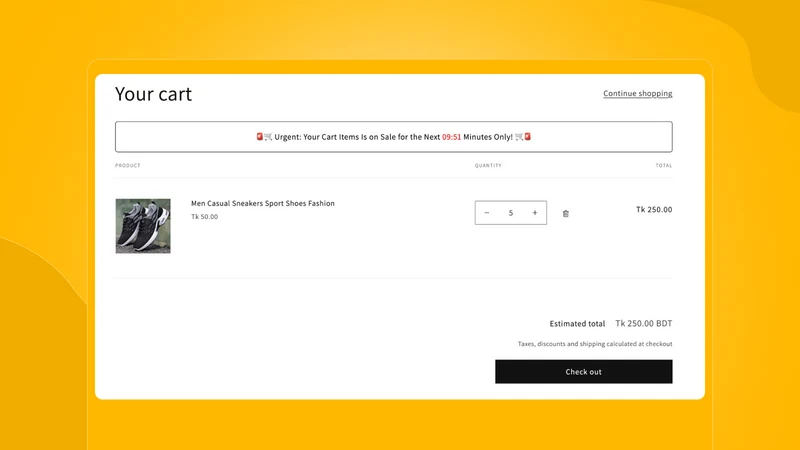Click the Tk 250.00 BDT estimated amount
Screen dimensions: 800x450
(644, 323)
